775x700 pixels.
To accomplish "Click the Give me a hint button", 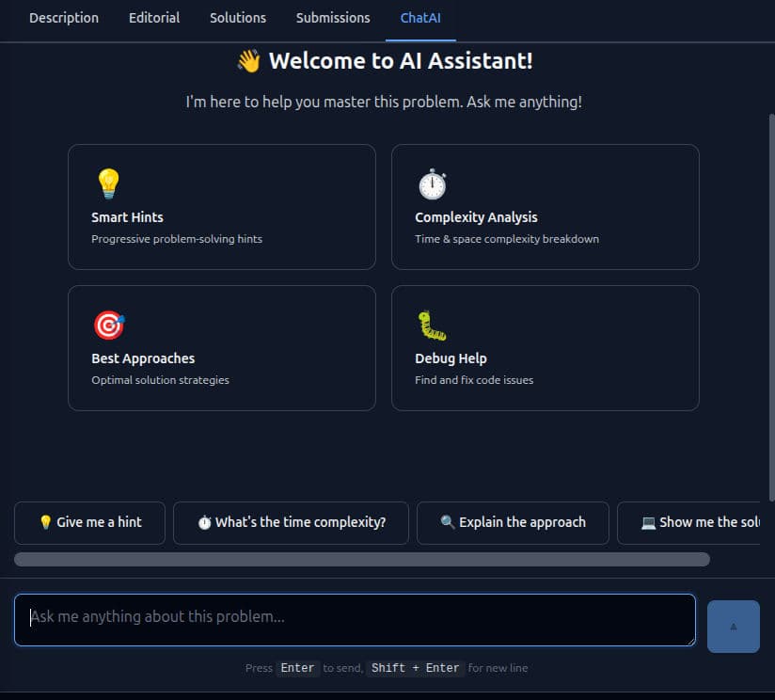I will coord(89,522).
